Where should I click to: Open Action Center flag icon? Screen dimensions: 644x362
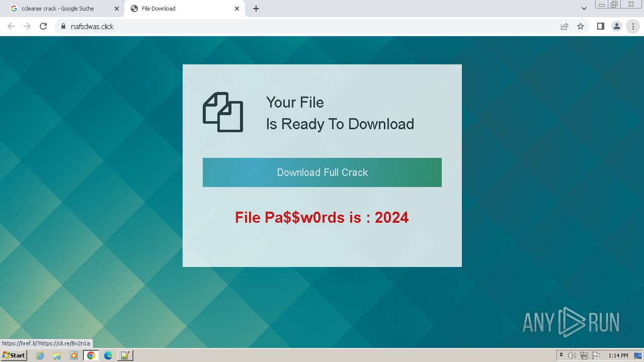[596, 355]
